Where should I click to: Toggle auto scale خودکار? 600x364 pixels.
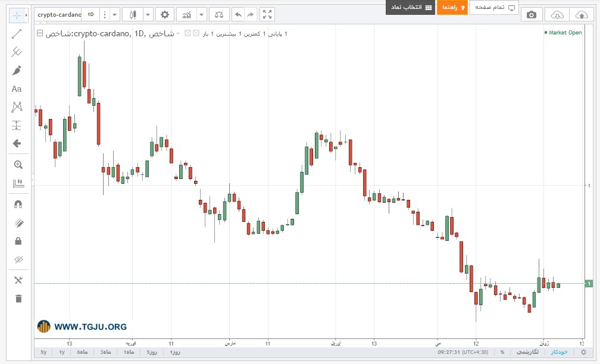pos(560,352)
